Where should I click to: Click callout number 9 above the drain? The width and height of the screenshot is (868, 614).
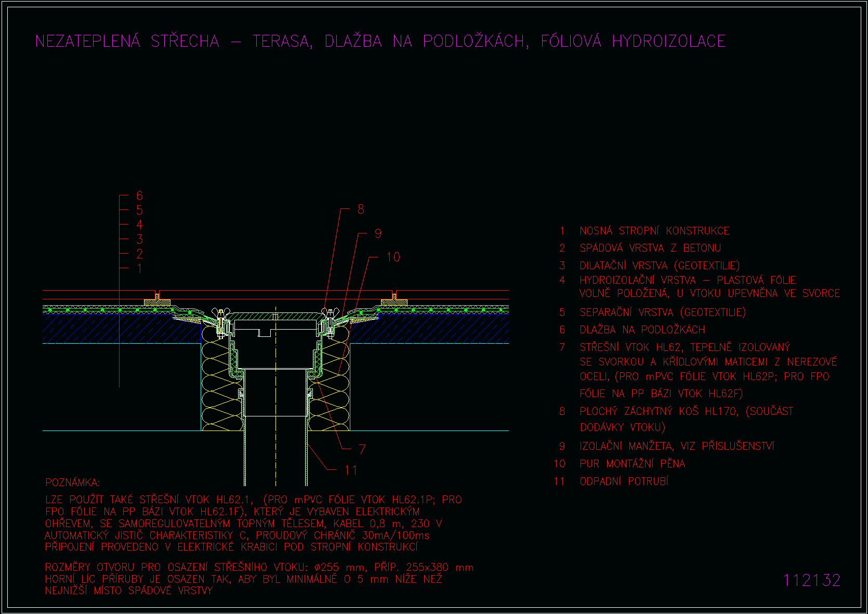click(378, 234)
